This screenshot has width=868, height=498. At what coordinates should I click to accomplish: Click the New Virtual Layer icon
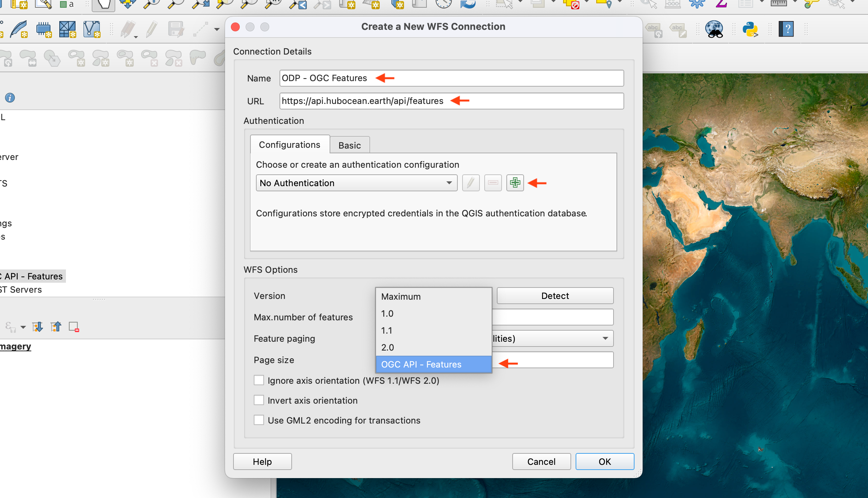pyautogui.click(x=92, y=29)
